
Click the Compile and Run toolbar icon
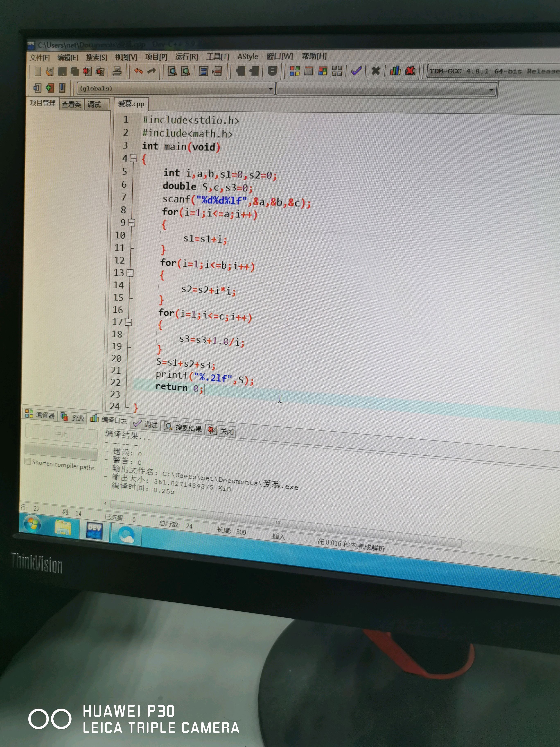[x=323, y=71]
